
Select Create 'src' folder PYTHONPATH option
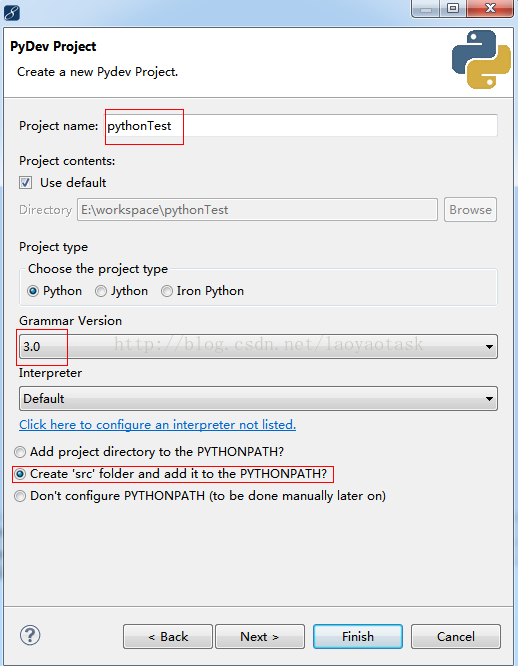[20, 474]
